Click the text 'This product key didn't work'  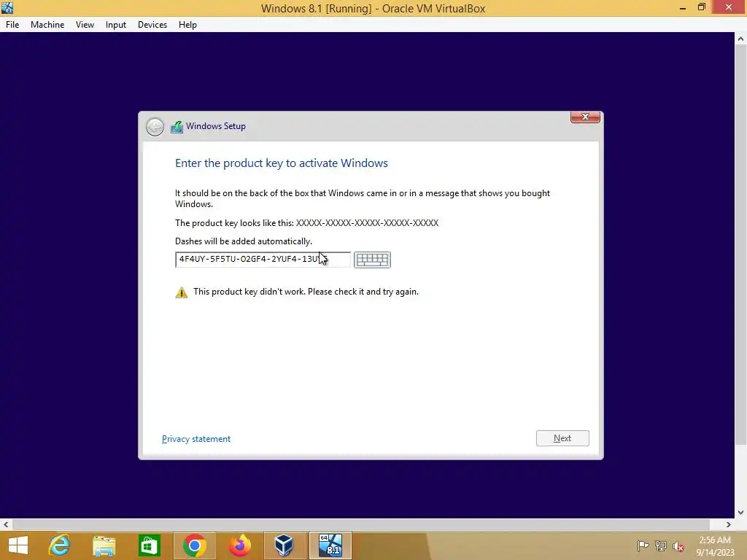coord(249,292)
